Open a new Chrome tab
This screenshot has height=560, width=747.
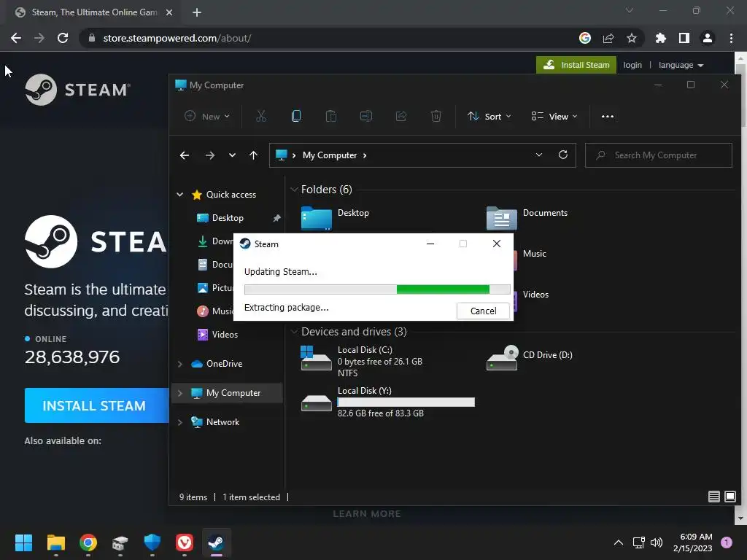197,12
